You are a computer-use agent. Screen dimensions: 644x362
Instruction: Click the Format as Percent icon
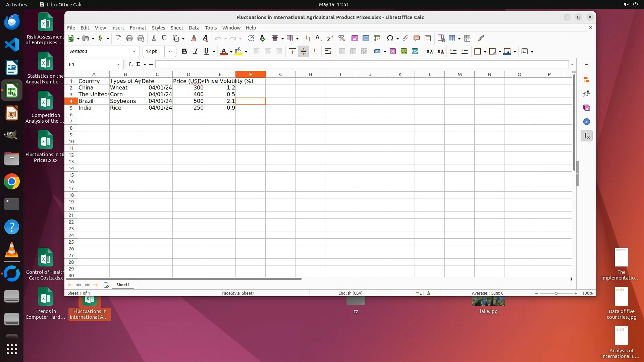(393, 51)
